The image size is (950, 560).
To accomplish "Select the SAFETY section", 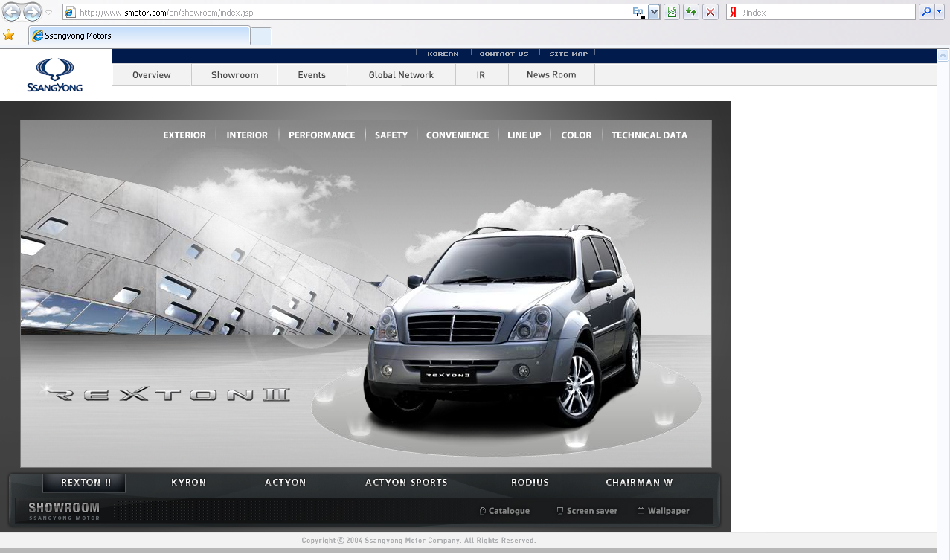I will [391, 135].
